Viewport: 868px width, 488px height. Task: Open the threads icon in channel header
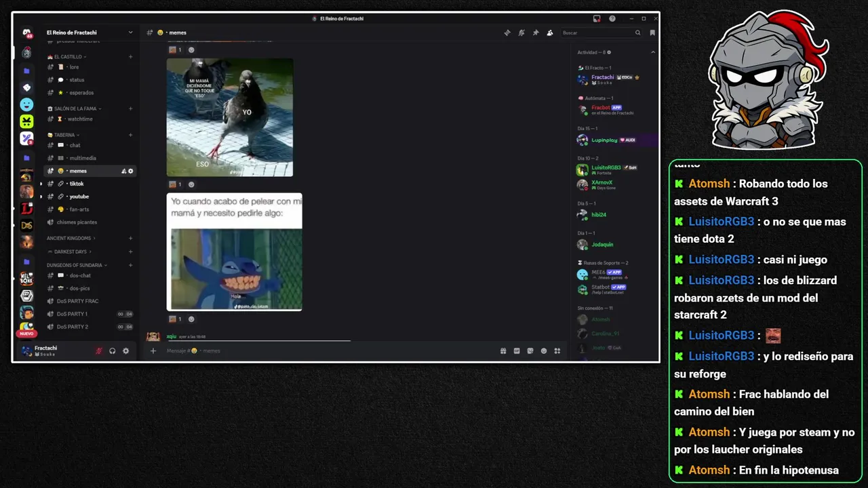tap(507, 33)
